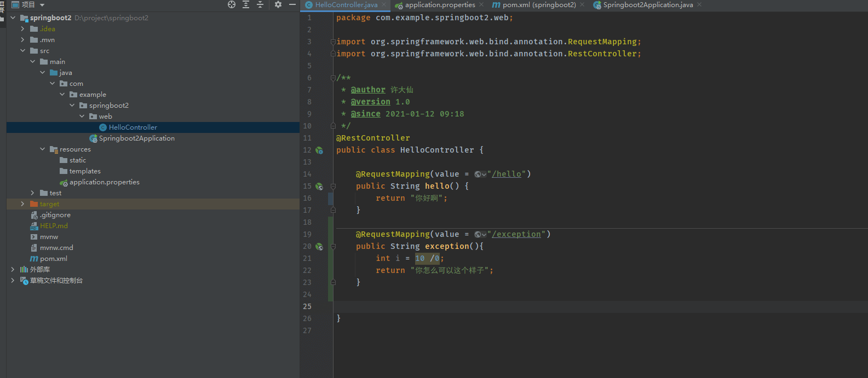
Task: Collapse the java source folder
Action: pyautogui.click(x=42, y=72)
